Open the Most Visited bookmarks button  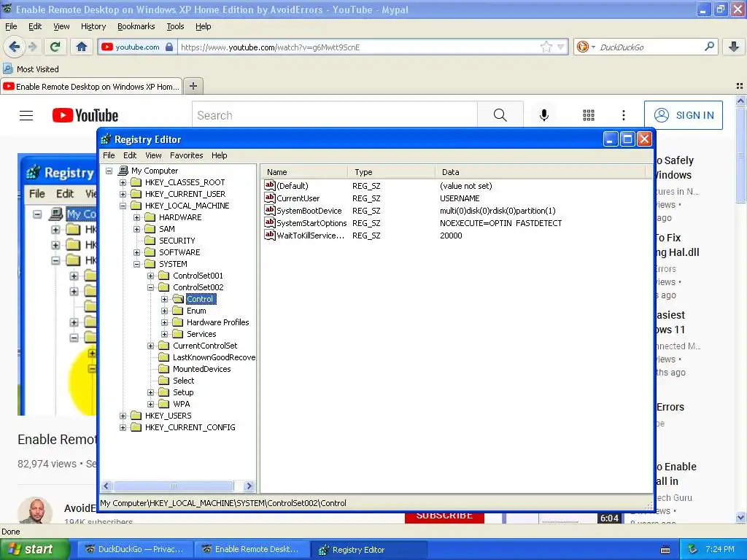coord(31,69)
